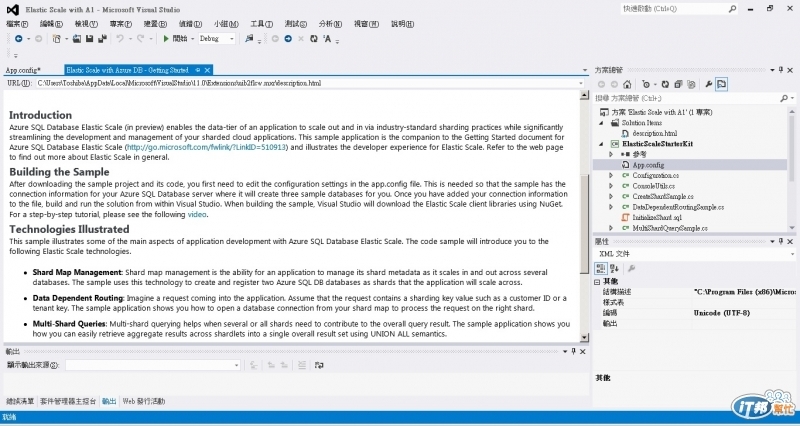
Task: Open the URL address dropdown arrow
Action: 581,83
